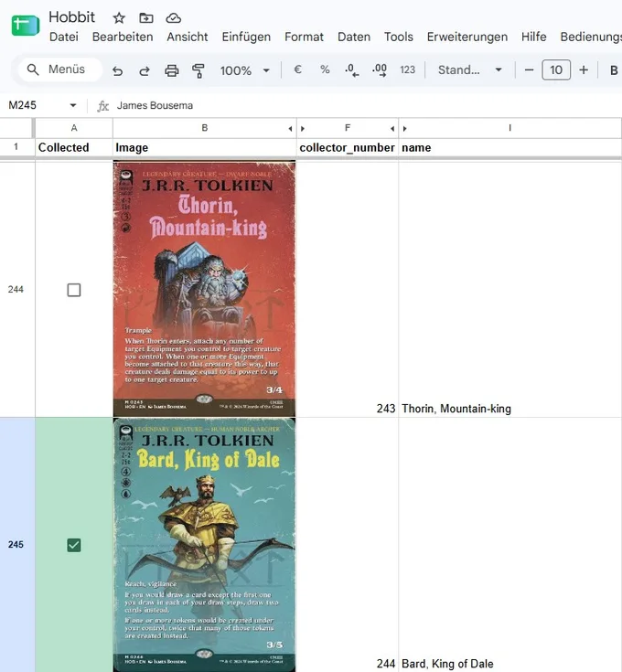
Task: Open the Datei menu
Action: point(64,37)
